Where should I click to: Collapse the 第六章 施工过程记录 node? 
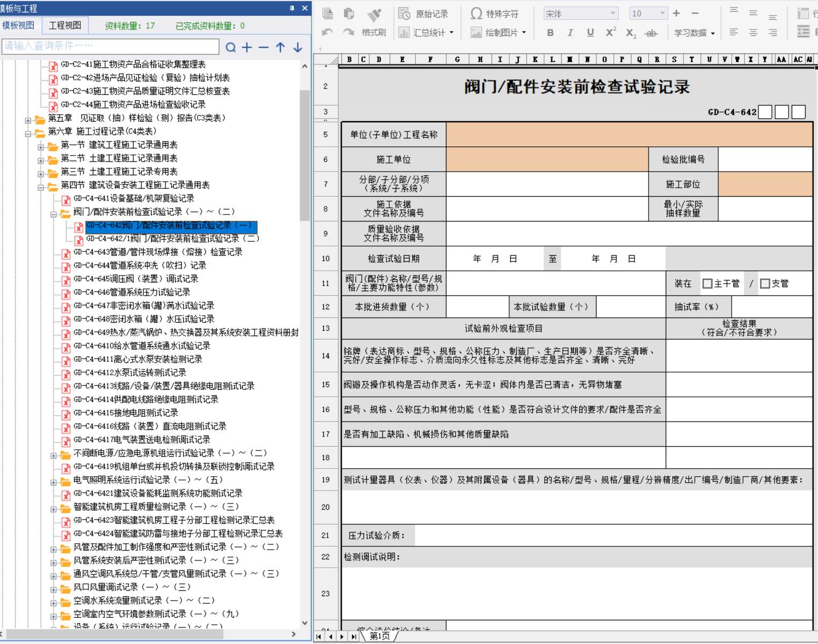pos(28,134)
